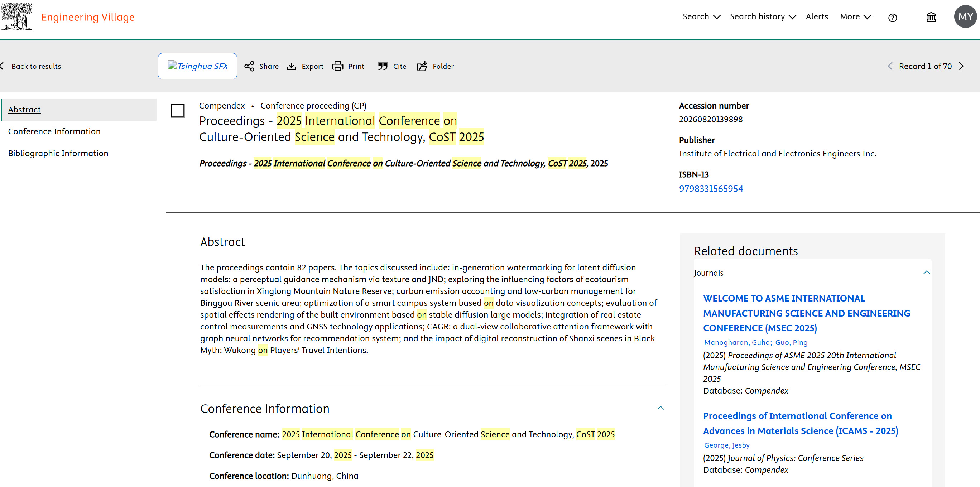
Task: Click the Engineering Village tree logo
Action: coord(17,17)
